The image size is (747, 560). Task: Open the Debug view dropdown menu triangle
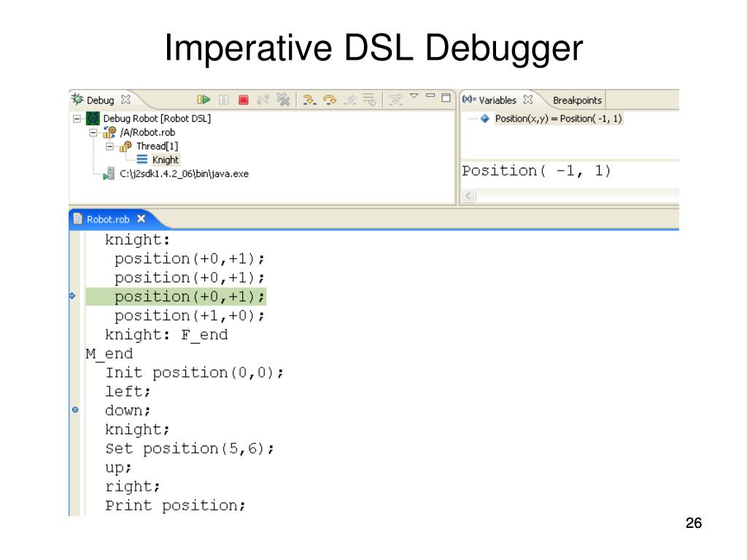point(414,96)
